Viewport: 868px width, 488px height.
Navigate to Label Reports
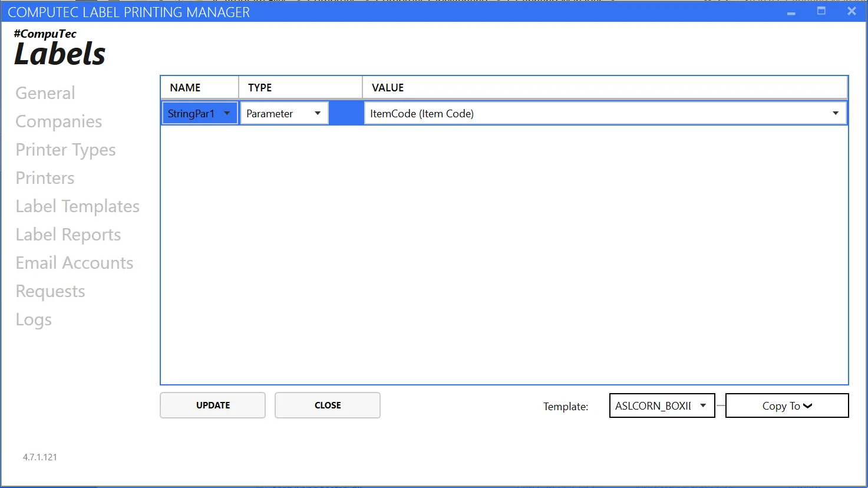click(68, 235)
